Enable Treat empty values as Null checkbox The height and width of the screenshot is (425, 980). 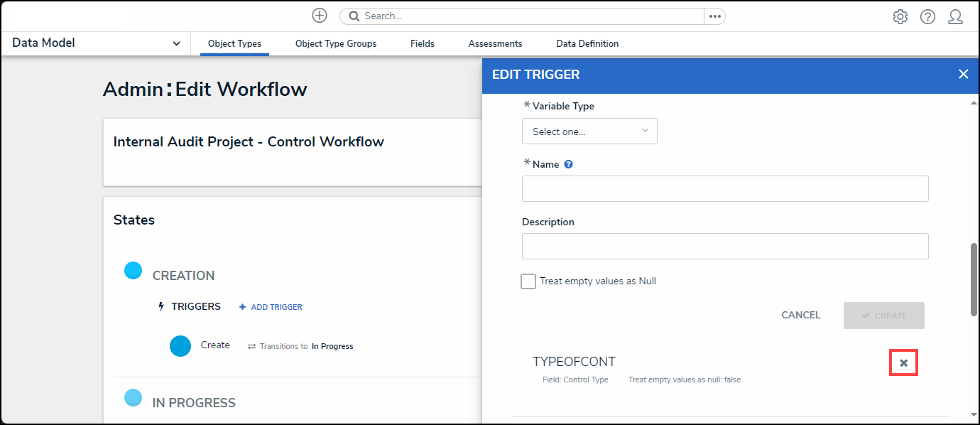pos(528,281)
